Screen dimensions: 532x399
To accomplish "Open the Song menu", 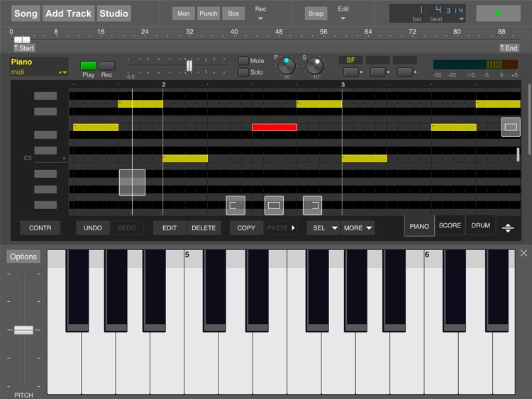I will 26,13.
